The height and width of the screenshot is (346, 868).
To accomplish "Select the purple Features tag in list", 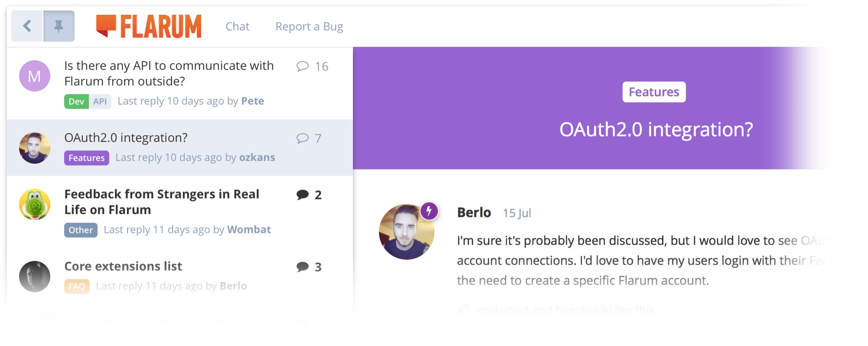I will click(87, 158).
